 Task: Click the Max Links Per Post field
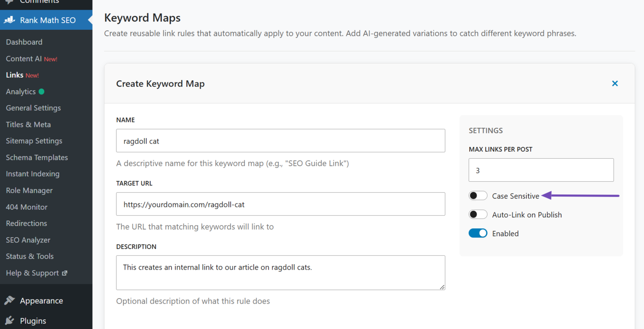pyautogui.click(x=541, y=170)
